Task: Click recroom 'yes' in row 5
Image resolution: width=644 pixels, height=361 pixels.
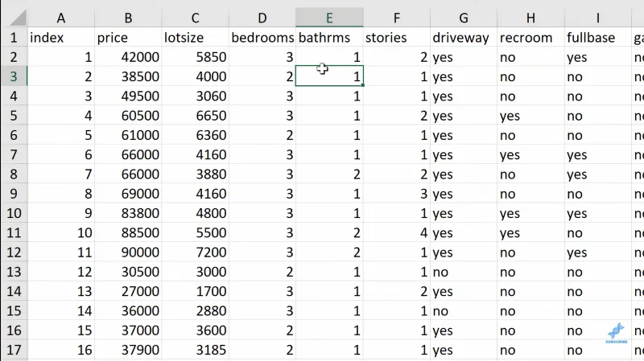Action: [x=530, y=115]
